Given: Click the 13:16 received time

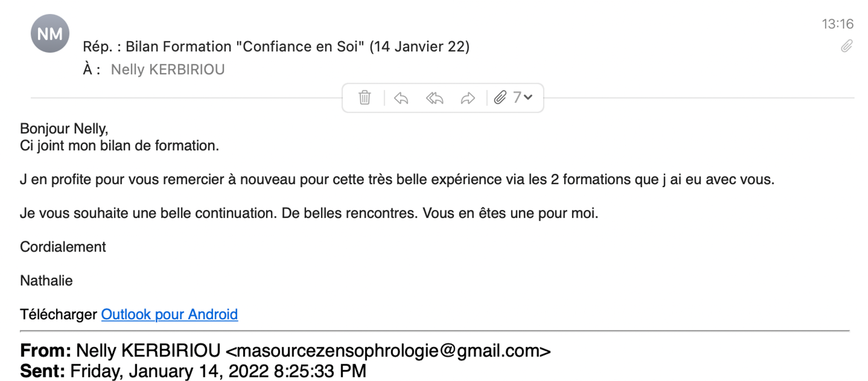Looking at the screenshot, I should pyautogui.click(x=837, y=24).
